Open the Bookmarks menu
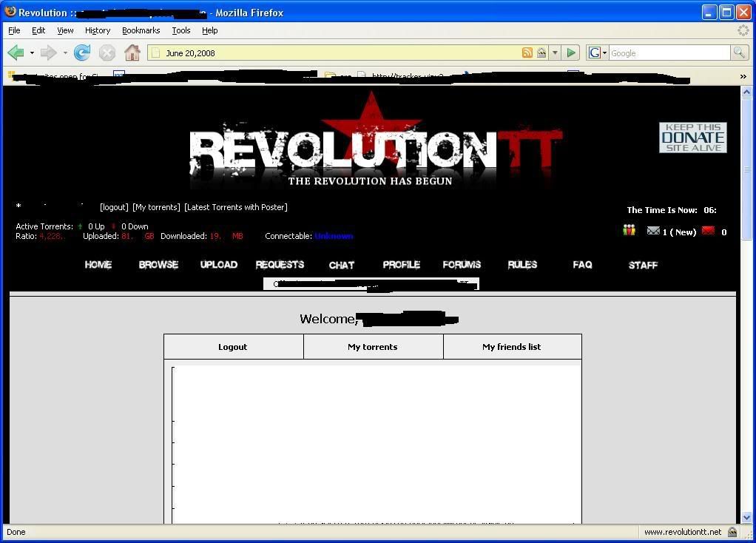This screenshot has width=756, height=543. [141, 30]
